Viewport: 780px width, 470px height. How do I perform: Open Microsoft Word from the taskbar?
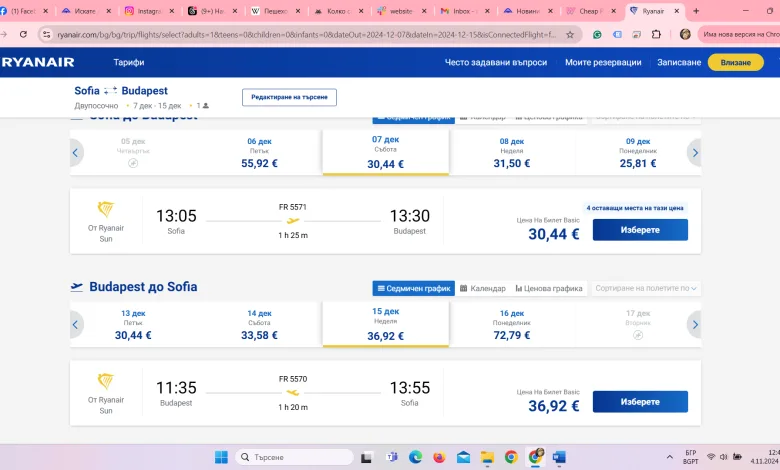(559, 457)
